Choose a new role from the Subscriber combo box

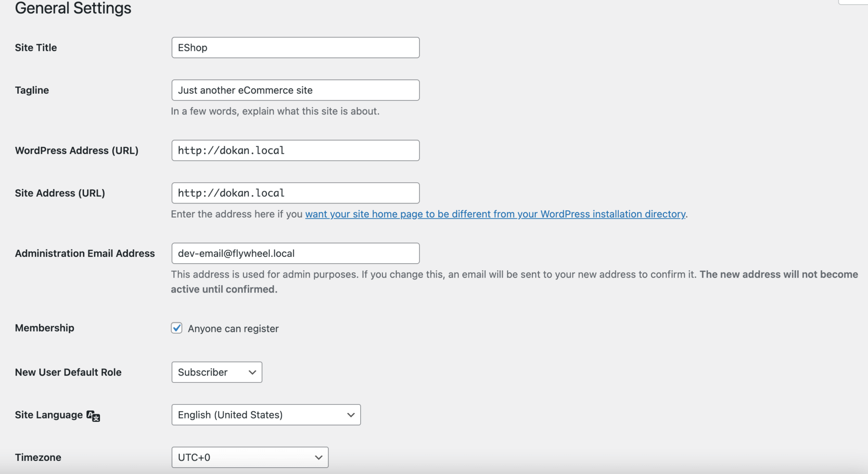[x=216, y=372]
